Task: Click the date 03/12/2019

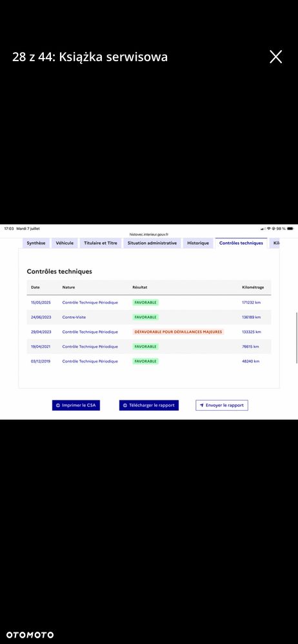Action: pyautogui.click(x=41, y=361)
